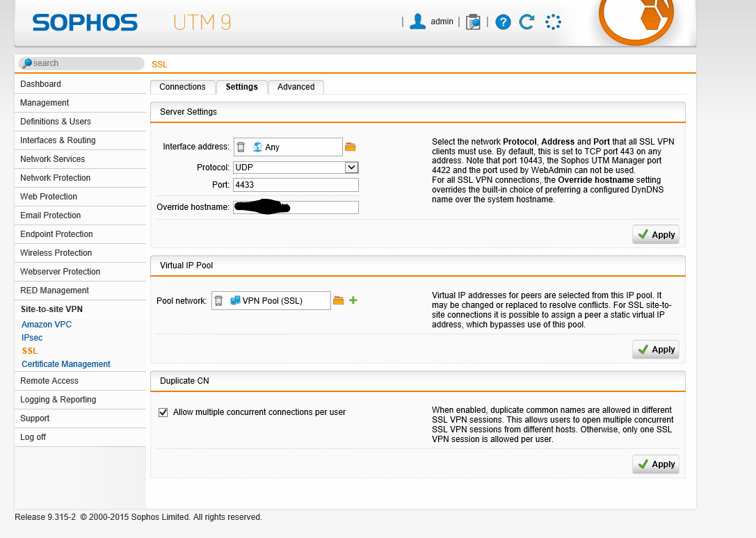
Task: Open help with the question mark icon
Action: pyautogui.click(x=503, y=22)
